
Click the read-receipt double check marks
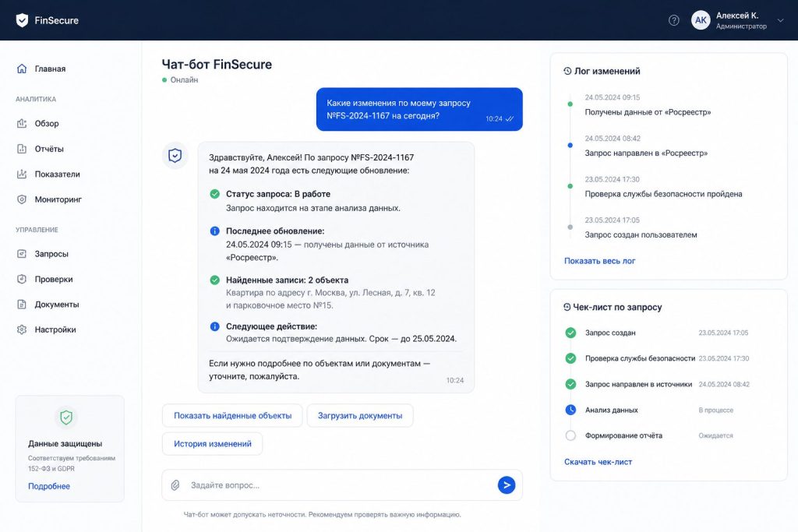click(510, 119)
